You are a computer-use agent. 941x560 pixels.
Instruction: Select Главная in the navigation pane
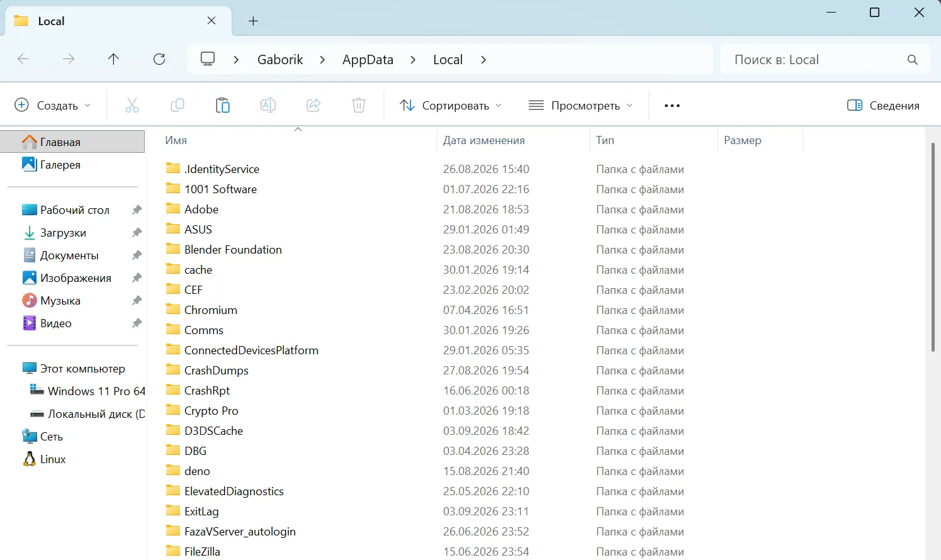pos(72,142)
